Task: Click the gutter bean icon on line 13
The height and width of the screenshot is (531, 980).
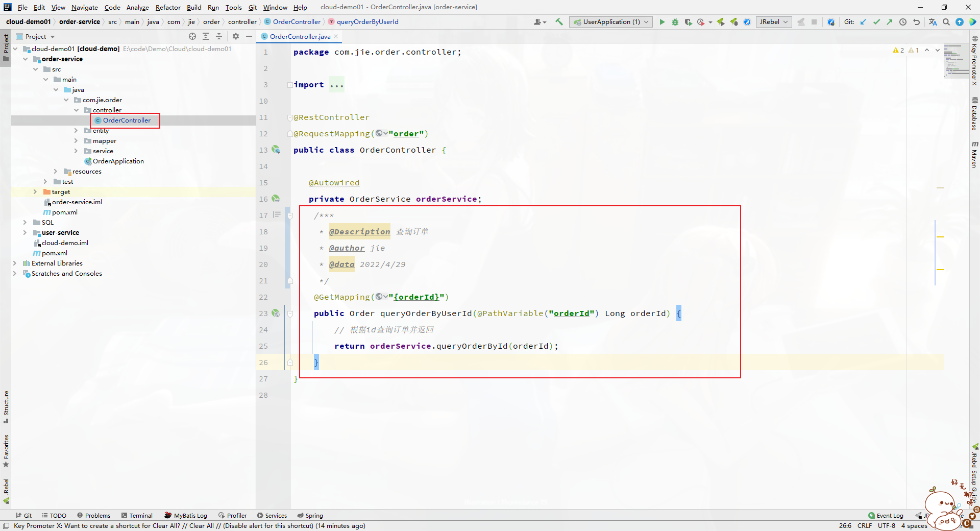Action: point(276,150)
